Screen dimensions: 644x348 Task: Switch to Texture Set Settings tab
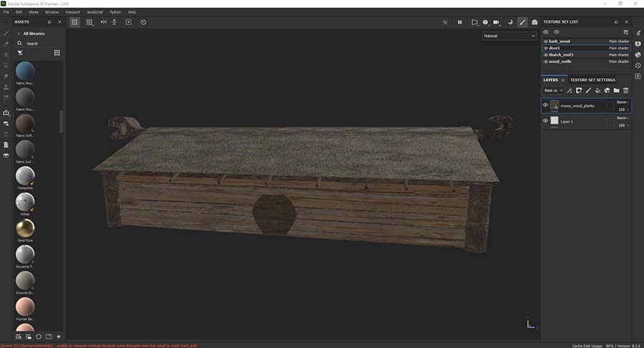(x=592, y=79)
